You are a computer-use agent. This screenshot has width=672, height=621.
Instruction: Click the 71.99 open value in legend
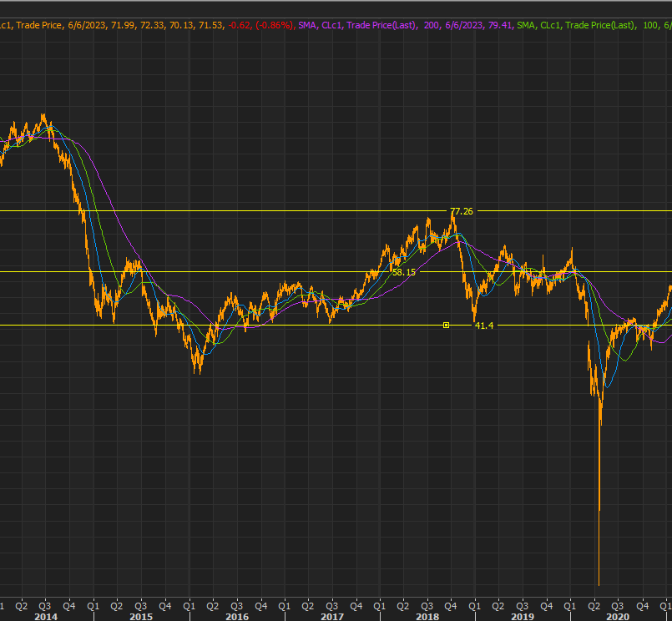point(123,25)
